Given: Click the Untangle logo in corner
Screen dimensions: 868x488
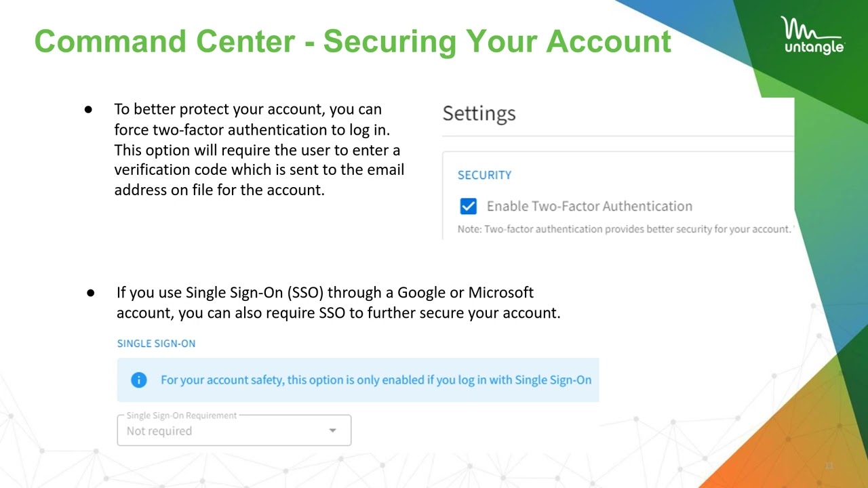Looking at the screenshot, I should pyautogui.click(x=812, y=35).
